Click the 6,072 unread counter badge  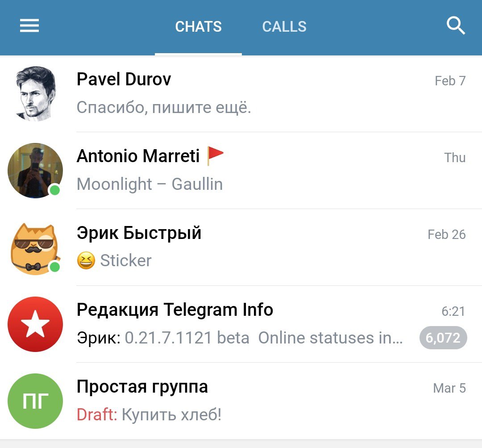tap(443, 338)
